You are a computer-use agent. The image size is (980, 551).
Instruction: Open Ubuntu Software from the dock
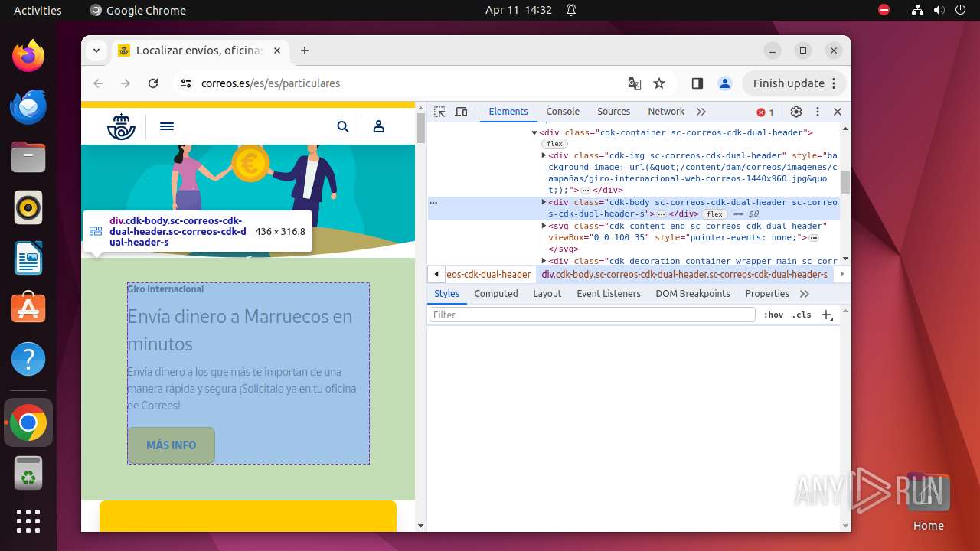tap(28, 309)
